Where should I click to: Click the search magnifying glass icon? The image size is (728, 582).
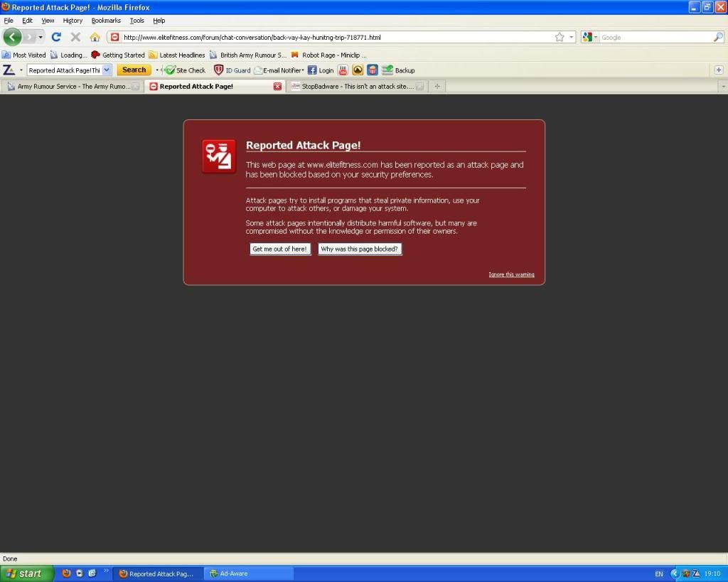tap(718, 37)
